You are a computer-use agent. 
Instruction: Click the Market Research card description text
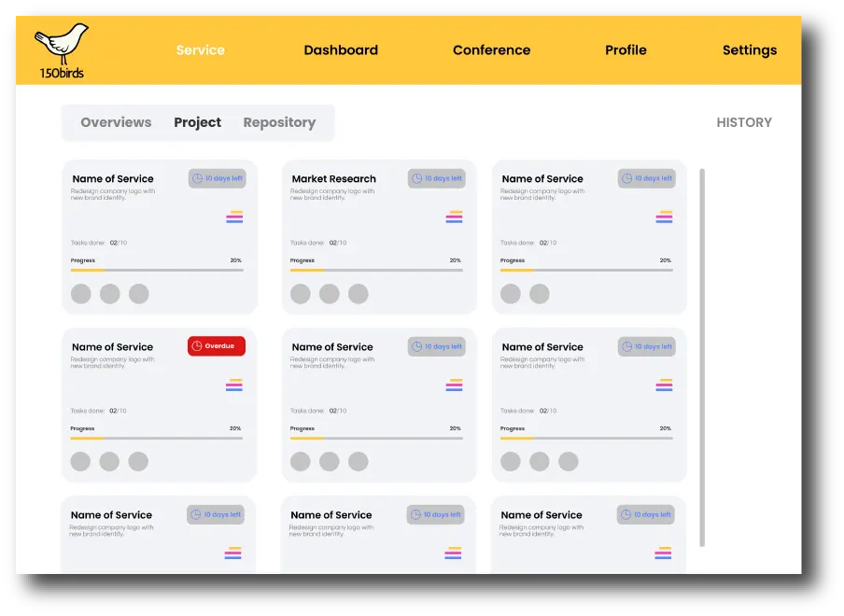(332, 194)
